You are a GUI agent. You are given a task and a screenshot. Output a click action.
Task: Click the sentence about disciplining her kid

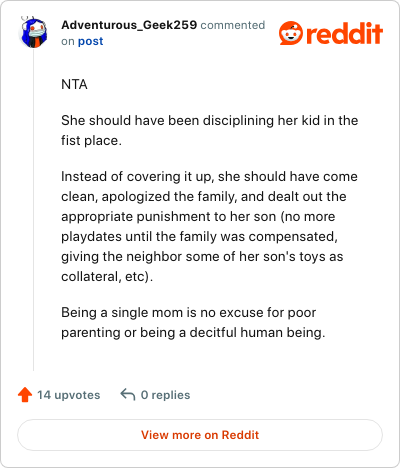pyautogui.click(x=210, y=130)
